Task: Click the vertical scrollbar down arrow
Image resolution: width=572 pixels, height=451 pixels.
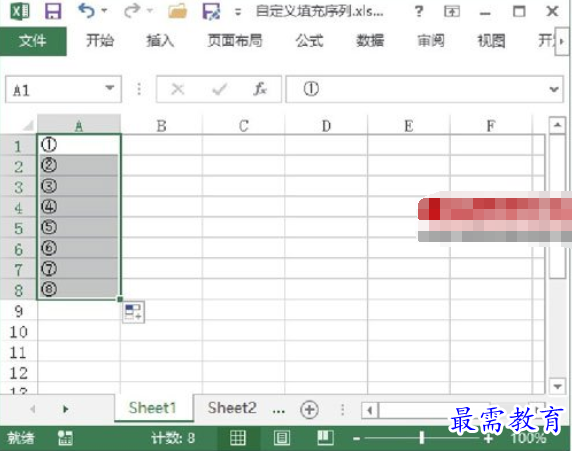Action: (557, 386)
